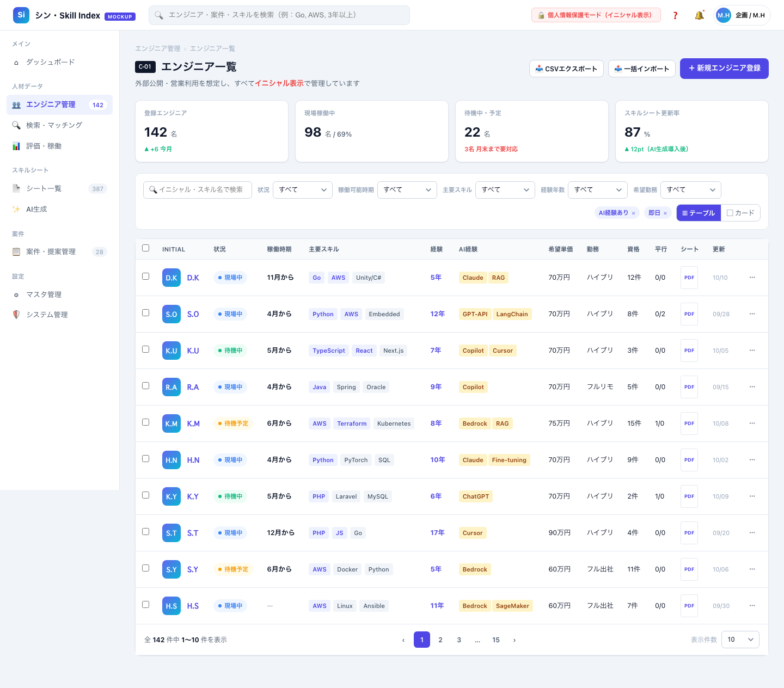
Task: Click the notification bell icon
Action: pyautogui.click(x=699, y=15)
